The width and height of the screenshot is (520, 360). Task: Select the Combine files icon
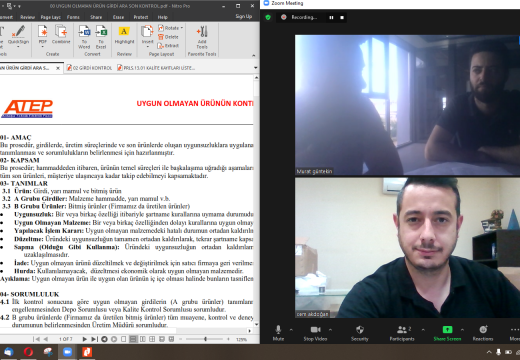point(61,32)
